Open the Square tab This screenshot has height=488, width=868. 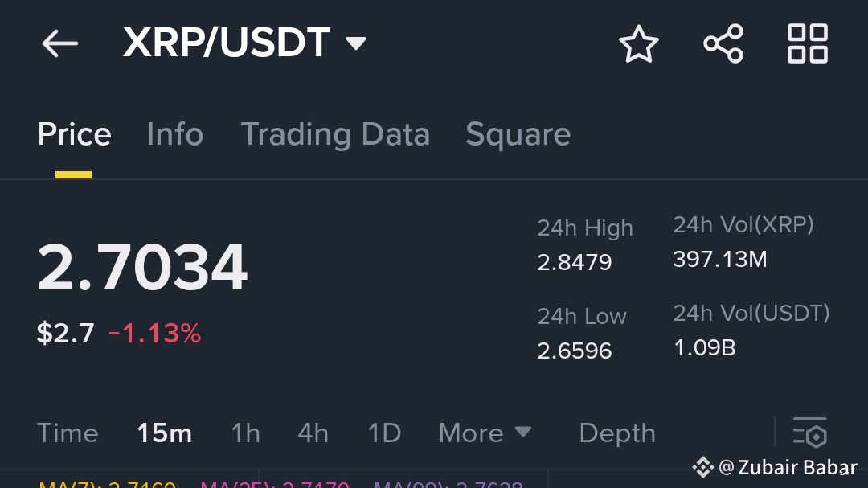pyautogui.click(x=518, y=134)
